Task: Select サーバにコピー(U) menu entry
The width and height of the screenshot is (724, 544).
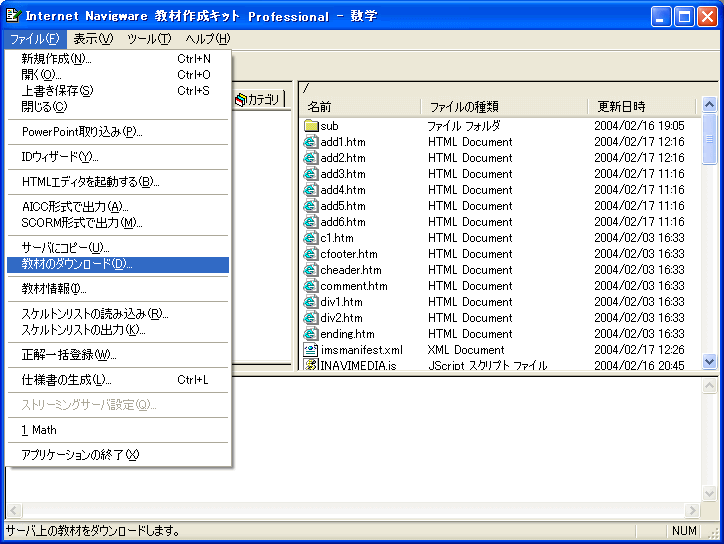Action: pyautogui.click(x=118, y=248)
